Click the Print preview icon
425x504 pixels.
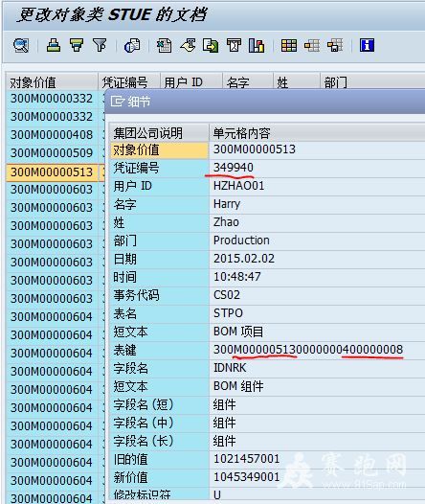coord(132,45)
